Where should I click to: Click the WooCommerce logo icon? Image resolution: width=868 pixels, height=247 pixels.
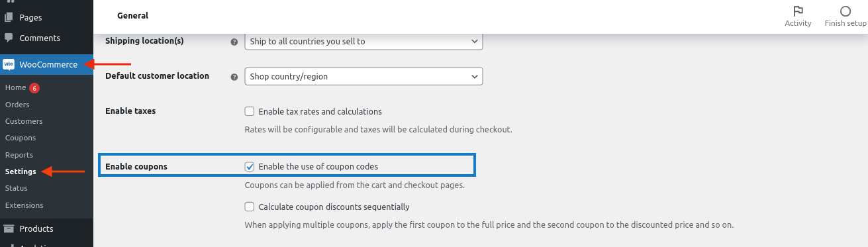pos(9,64)
